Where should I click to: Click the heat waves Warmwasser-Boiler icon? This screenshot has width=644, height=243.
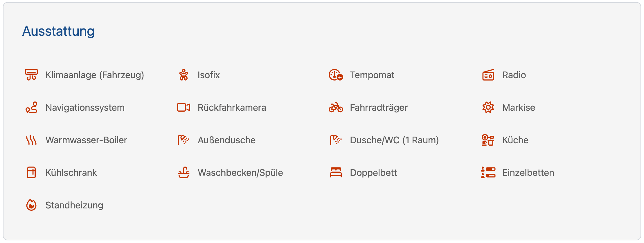[x=31, y=140]
